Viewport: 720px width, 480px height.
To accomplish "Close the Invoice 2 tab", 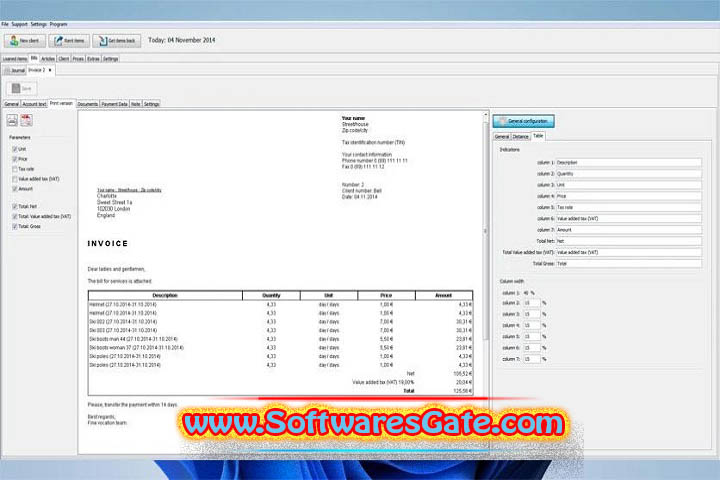I will click(50, 70).
